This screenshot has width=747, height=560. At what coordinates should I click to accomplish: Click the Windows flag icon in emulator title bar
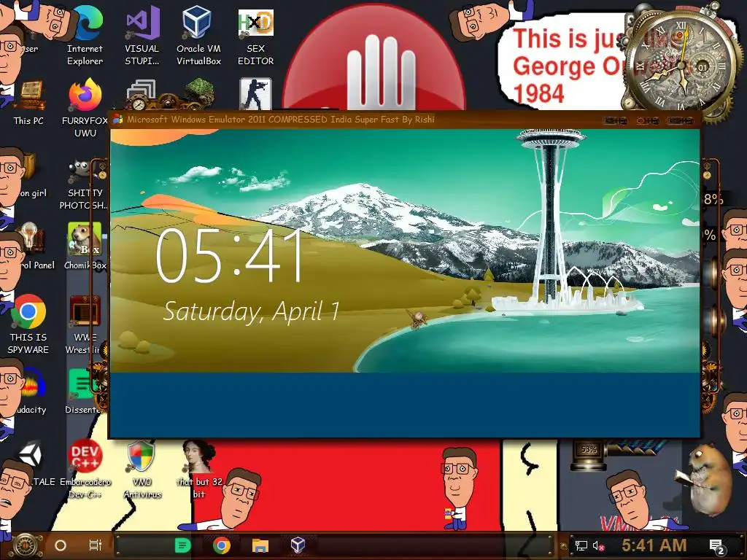[117, 119]
